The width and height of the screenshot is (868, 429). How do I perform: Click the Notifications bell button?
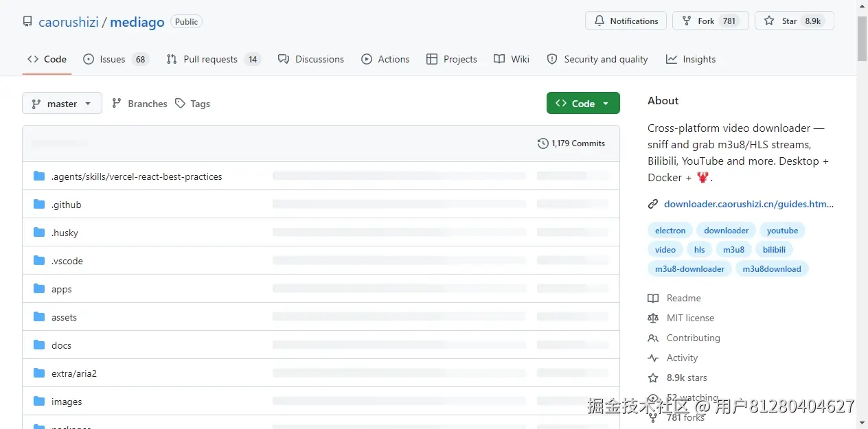(x=626, y=21)
